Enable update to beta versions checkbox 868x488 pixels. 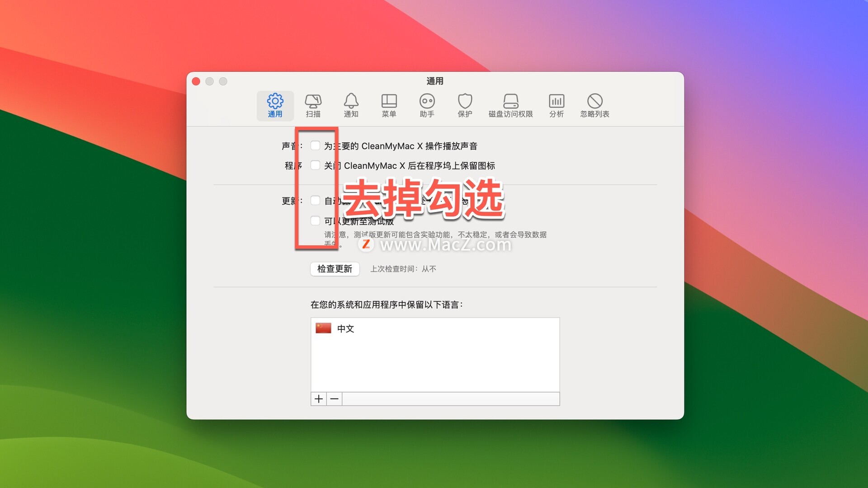(x=315, y=221)
